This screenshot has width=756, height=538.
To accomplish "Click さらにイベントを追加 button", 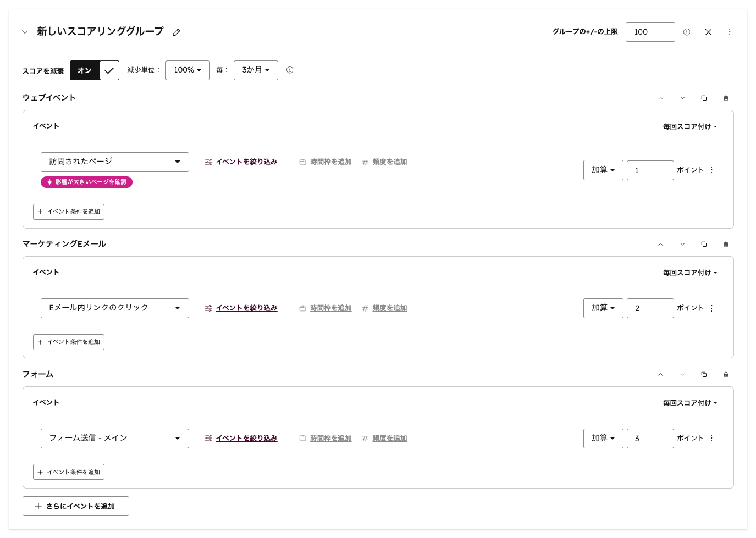I will [76, 506].
